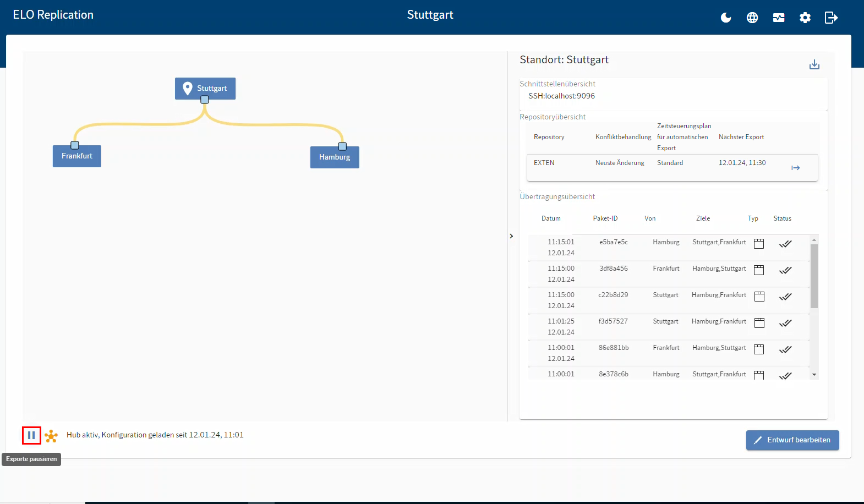Click type icon for packet 3df8a456

click(x=759, y=270)
